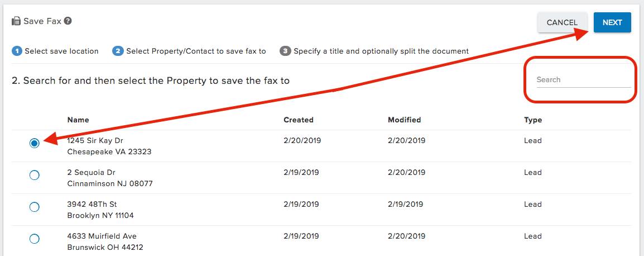Focus the Search input field
Screen dimensions: 644x256
coord(583,80)
